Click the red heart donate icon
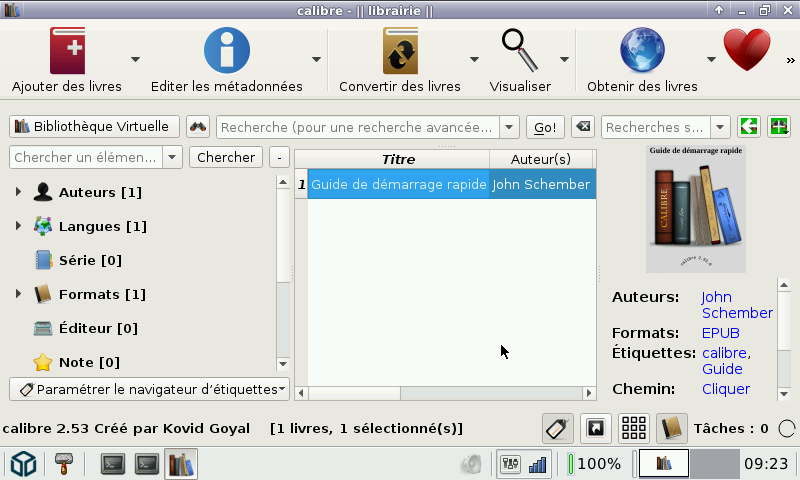Viewport: 800px width, 480px height. point(747,51)
